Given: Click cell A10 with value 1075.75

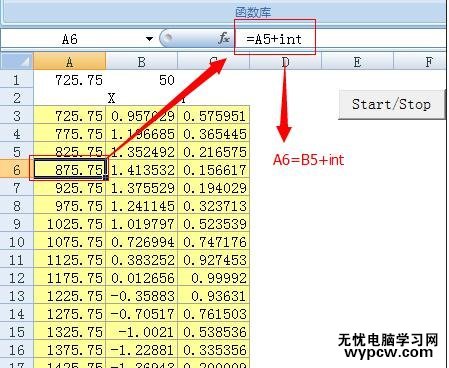Looking at the screenshot, I should [x=70, y=242].
